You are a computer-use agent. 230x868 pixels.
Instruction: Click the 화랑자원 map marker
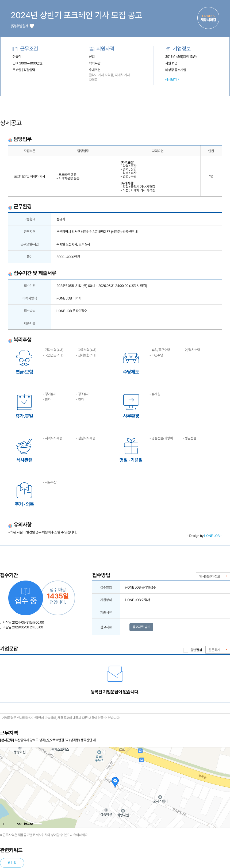coord(123,811)
